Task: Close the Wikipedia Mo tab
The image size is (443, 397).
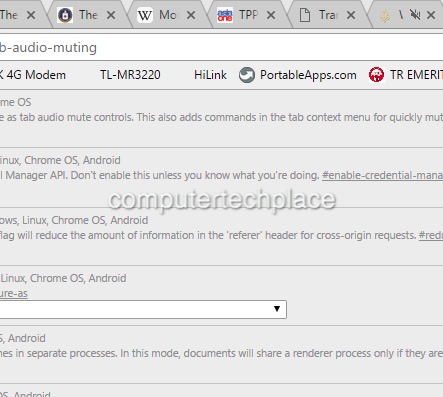Action: point(191,15)
